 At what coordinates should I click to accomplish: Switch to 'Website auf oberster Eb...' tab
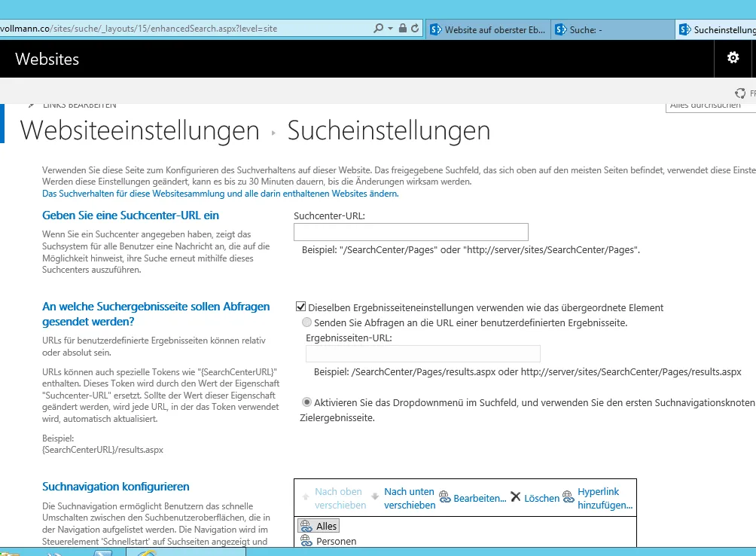coord(488,29)
